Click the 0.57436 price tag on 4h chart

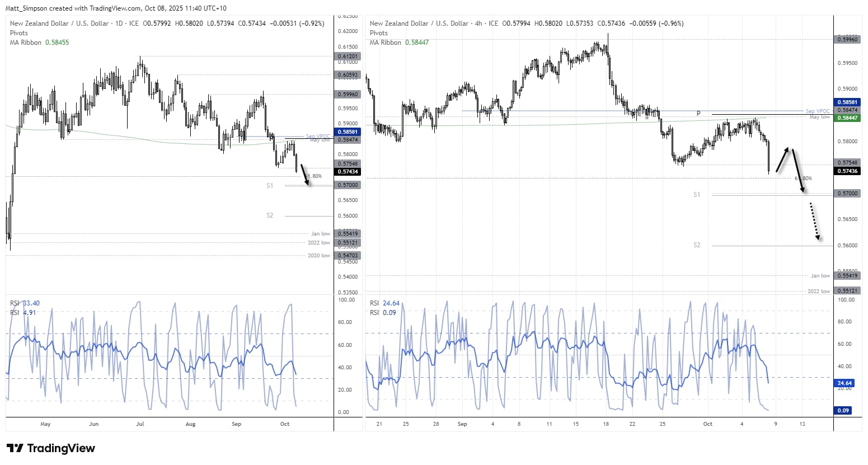pos(848,171)
